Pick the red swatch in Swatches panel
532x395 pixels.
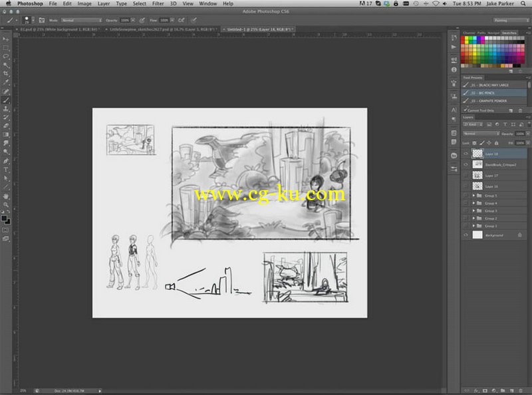pyautogui.click(x=463, y=38)
